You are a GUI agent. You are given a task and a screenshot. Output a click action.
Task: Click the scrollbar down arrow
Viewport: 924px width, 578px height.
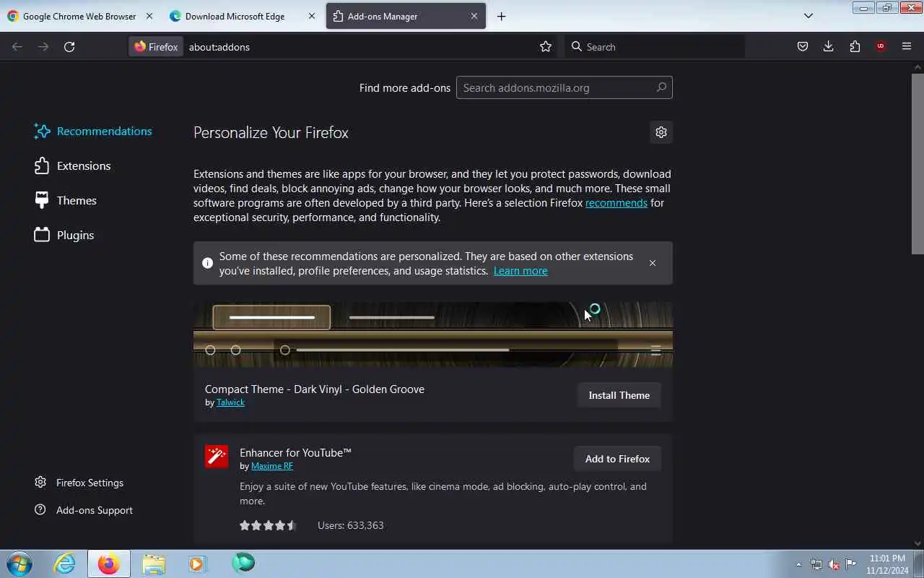[918, 543]
